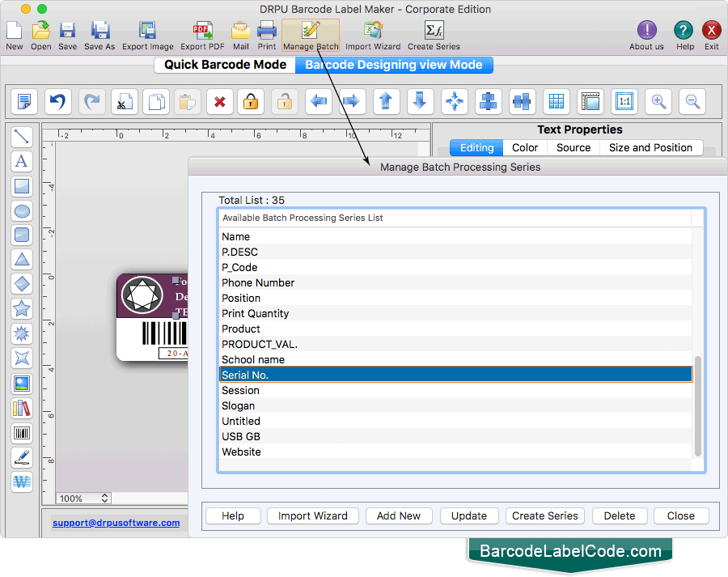Select 'Print Quantity' in series list
This screenshot has width=728, height=577.
(455, 313)
